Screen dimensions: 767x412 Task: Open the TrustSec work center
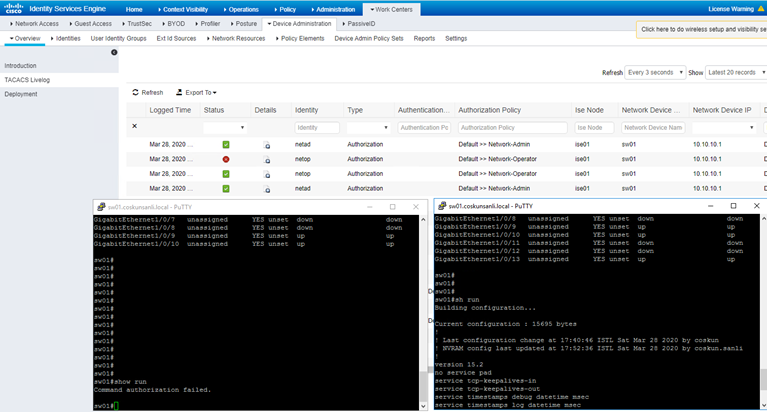137,23
